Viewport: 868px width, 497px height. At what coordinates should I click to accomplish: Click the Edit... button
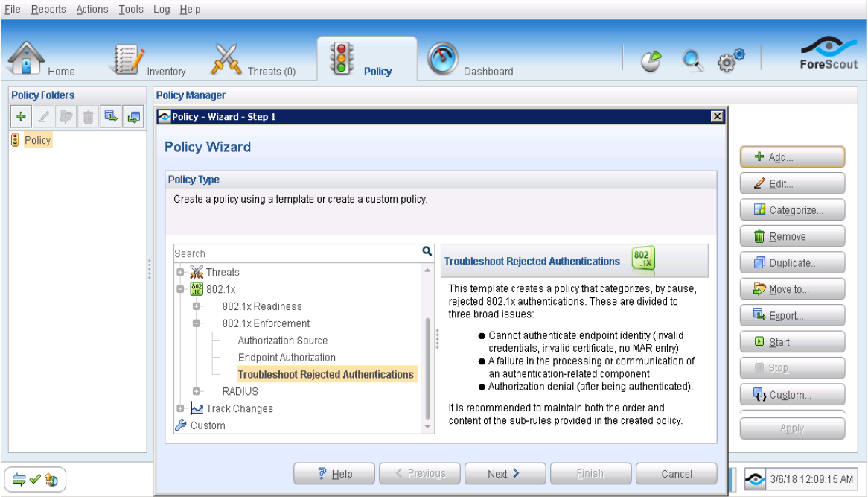pos(792,183)
